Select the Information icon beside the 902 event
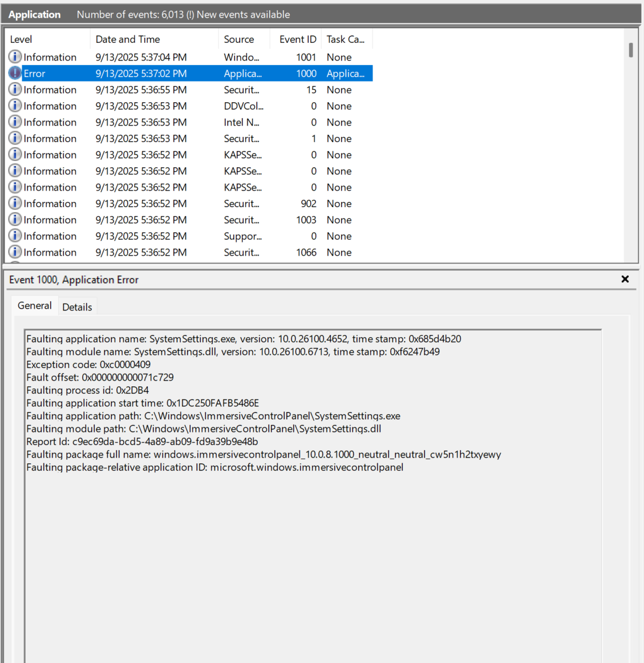This screenshot has height=663, width=644. pos(15,203)
